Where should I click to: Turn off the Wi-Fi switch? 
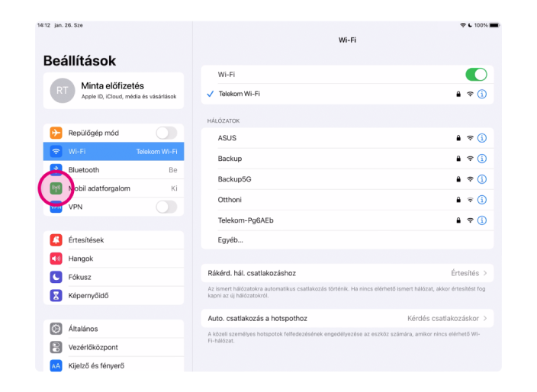pos(476,74)
